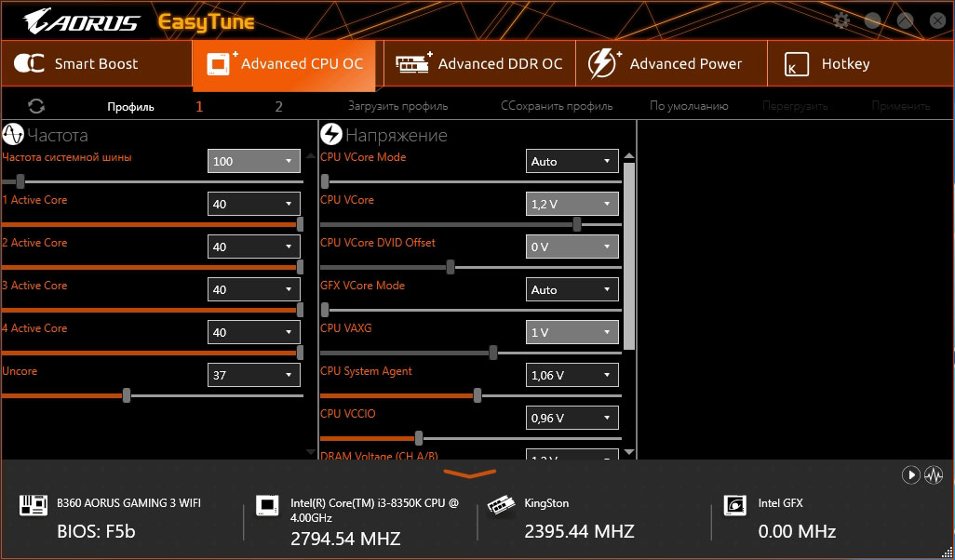This screenshot has height=560, width=955.
Task: Click the CPU System Agent slider handle
Action: pyautogui.click(x=477, y=395)
